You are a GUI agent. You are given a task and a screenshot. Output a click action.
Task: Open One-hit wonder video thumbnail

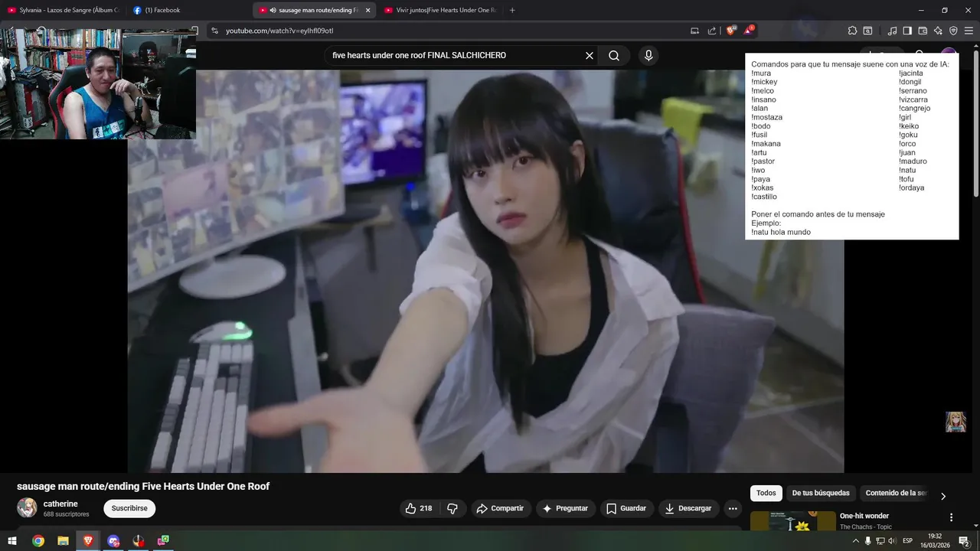click(x=793, y=520)
